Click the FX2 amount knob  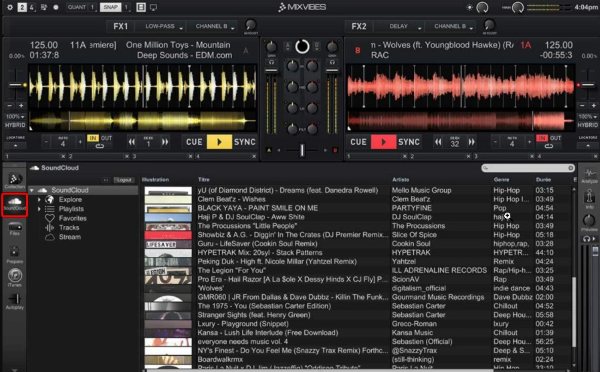pos(489,25)
